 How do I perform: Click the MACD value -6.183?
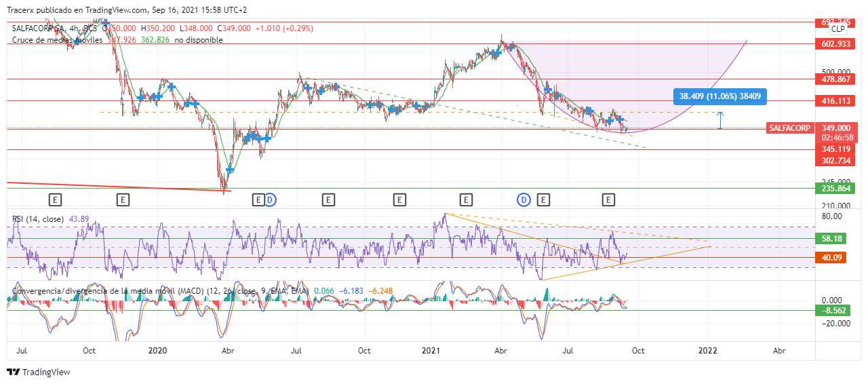[x=352, y=291]
